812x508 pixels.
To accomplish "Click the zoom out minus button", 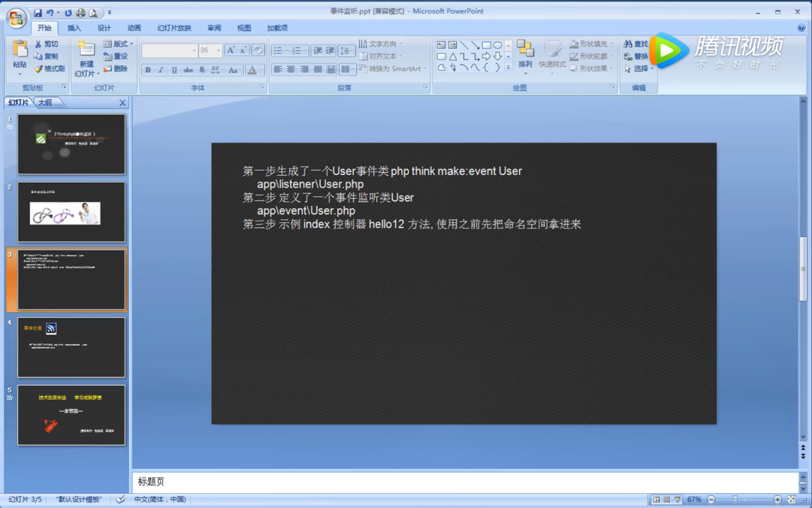I will (711, 499).
